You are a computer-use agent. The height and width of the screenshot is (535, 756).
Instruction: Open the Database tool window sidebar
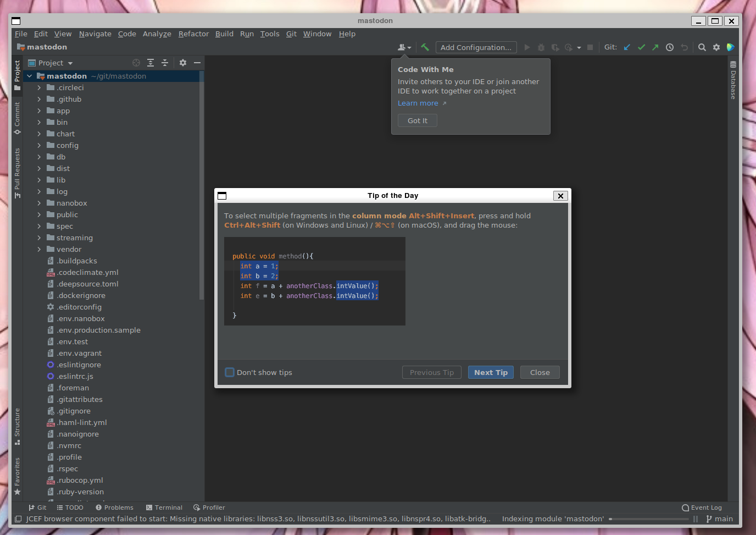(x=733, y=80)
